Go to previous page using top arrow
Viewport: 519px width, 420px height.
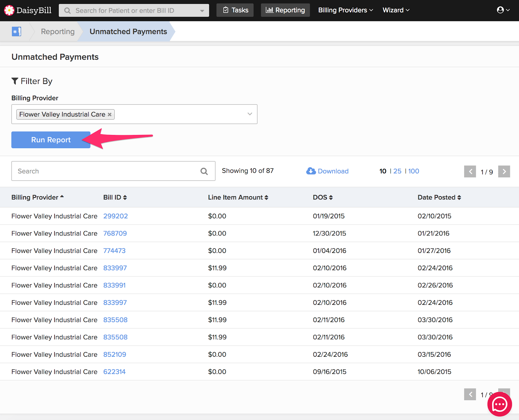[x=470, y=172]
